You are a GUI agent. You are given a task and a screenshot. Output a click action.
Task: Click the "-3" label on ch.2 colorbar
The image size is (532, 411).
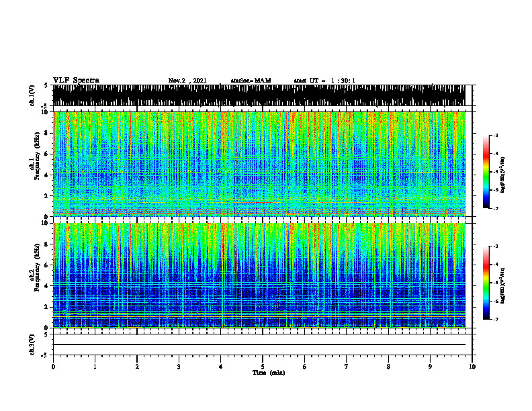tap(496, 246)
